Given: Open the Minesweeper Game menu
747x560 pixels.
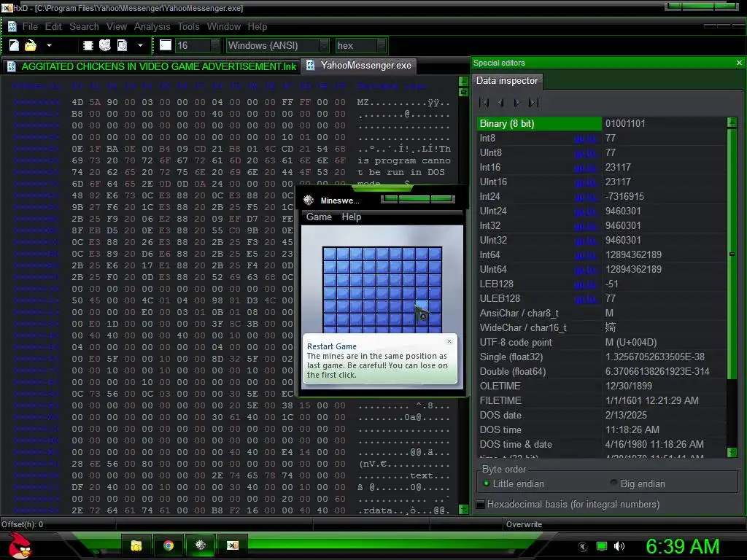Looking at the screenshot, I should coord(319,217).
